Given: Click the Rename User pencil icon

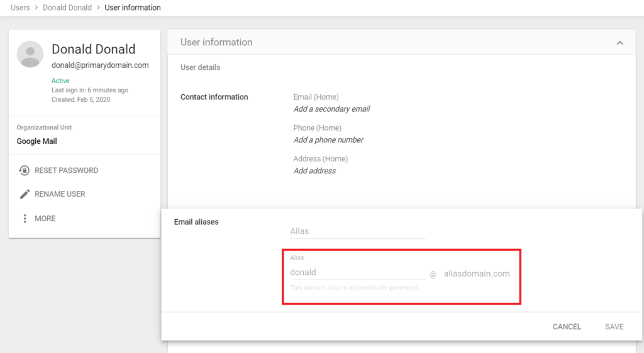Looking at the screenshot, I should 25,194.
